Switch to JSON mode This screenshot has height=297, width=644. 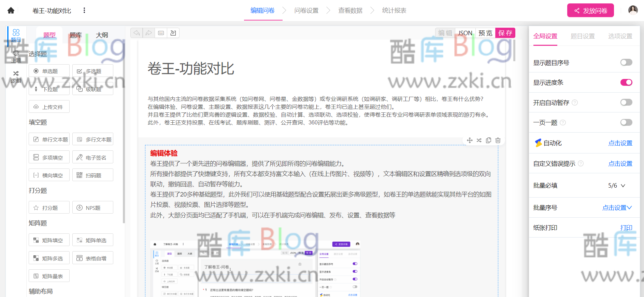click(x=465, y=33)
